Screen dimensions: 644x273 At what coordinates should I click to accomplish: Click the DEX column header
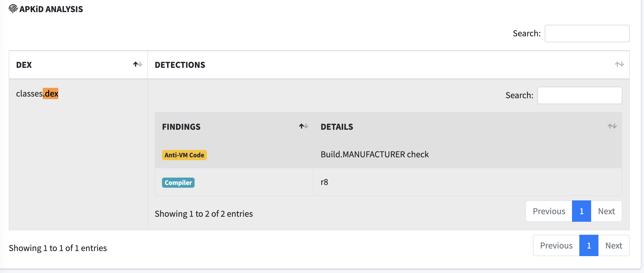[x=78, y=65]
